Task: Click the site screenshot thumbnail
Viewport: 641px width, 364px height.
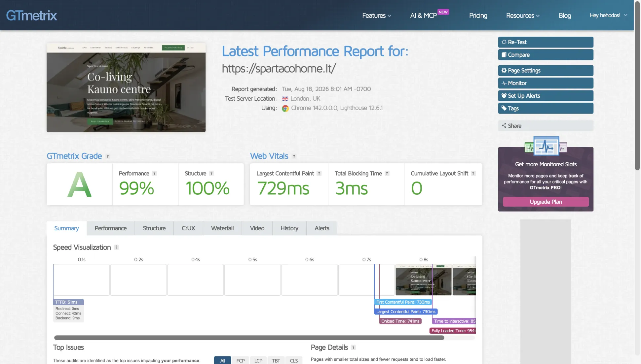Action: click(x=126, y=88)
